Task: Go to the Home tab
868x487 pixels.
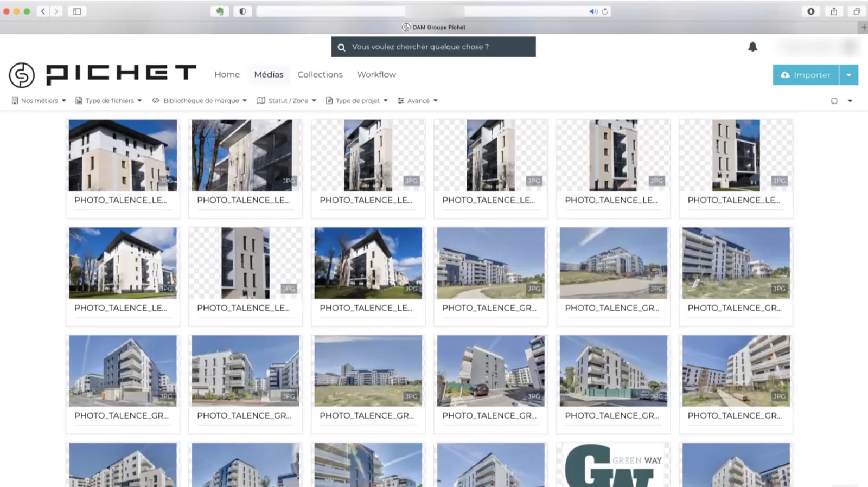Action: [x=227, y=74]
